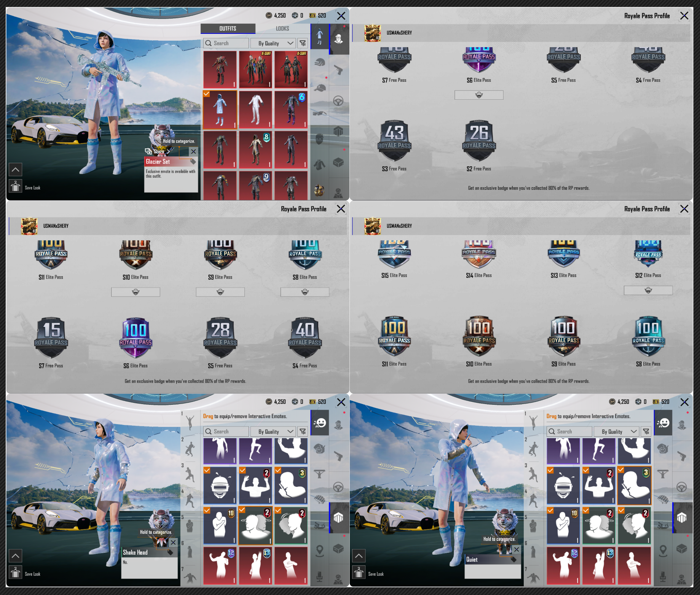Switch to the OUTFITS tab

pyautogui.click(x=228, y=29)
